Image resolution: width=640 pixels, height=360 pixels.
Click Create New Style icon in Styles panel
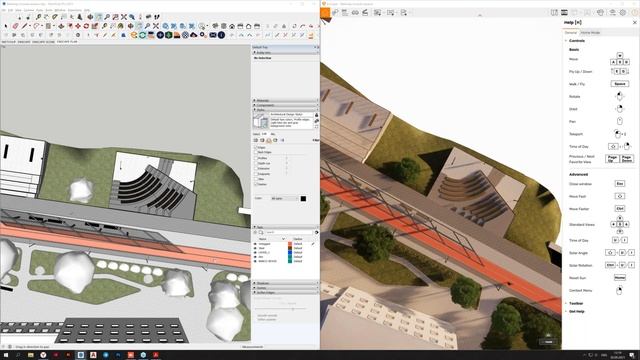click(316, 120)
